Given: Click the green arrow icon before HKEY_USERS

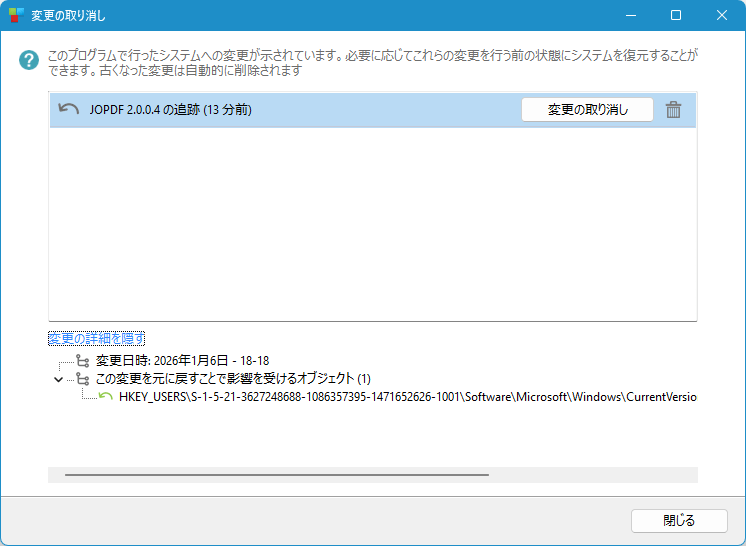Looking at the screenshot, I should click(106, 397).
